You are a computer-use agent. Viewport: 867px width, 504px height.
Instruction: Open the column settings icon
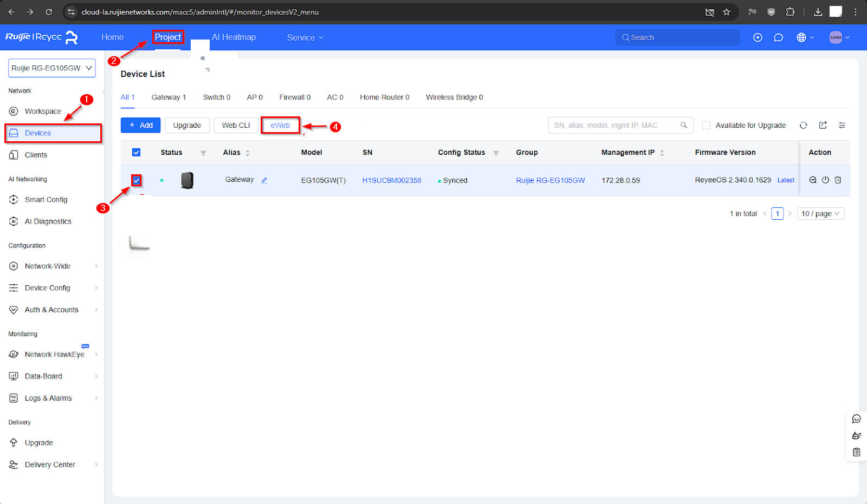click(x=842, y=125)
